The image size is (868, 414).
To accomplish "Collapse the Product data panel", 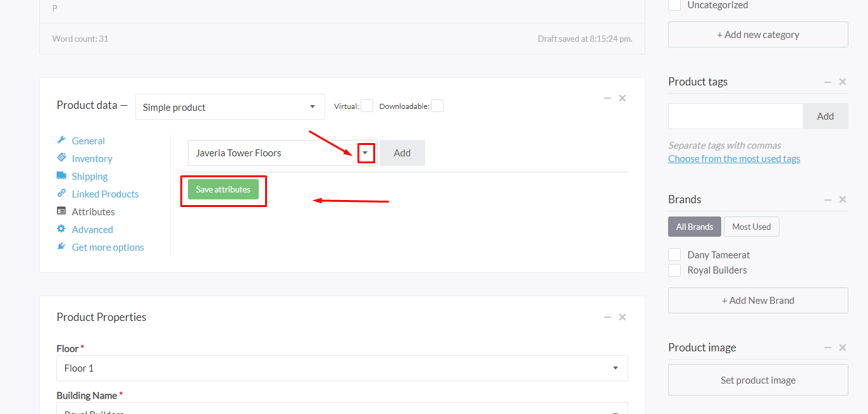I will 607,98.
